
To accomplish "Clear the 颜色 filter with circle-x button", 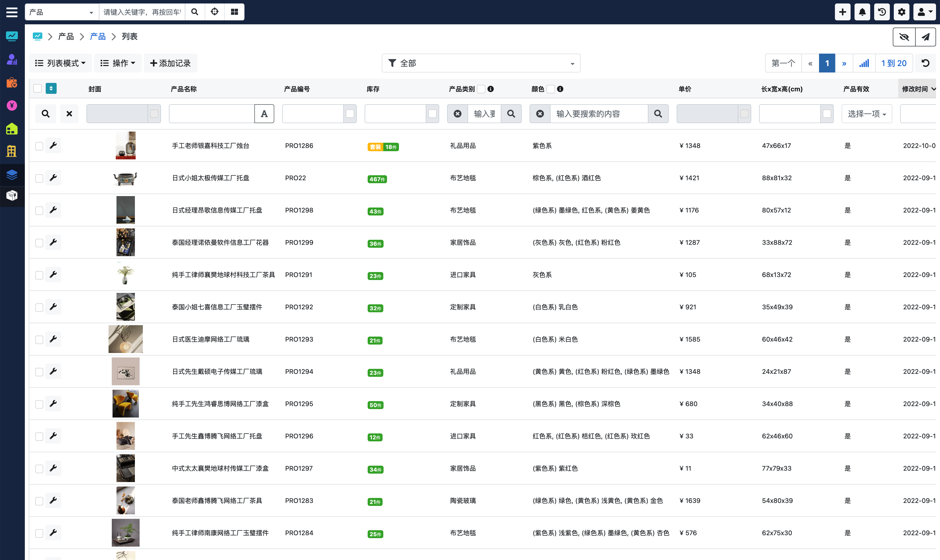I will (540, 114).
